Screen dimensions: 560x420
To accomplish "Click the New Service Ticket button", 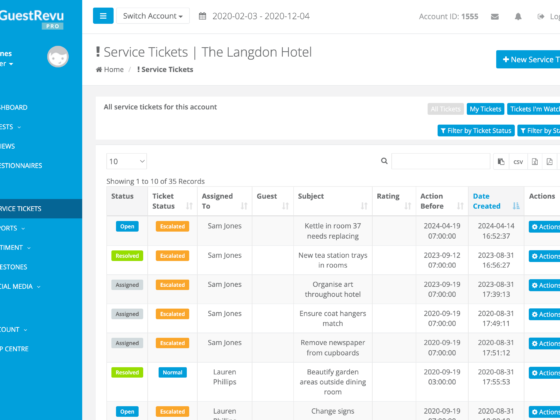I will tap(528, 59).
